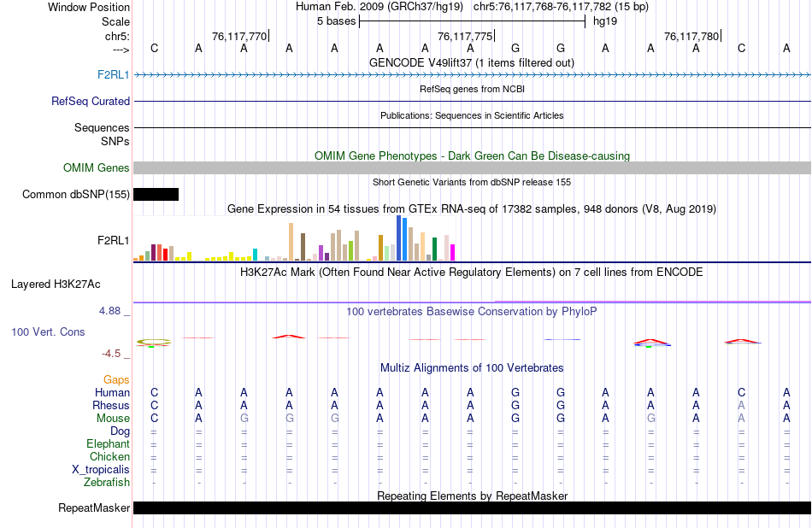Click the H3K27Ac Mark track title
Image resolution: width=812 pixels, height=528 pixels.
pos(471,272)
